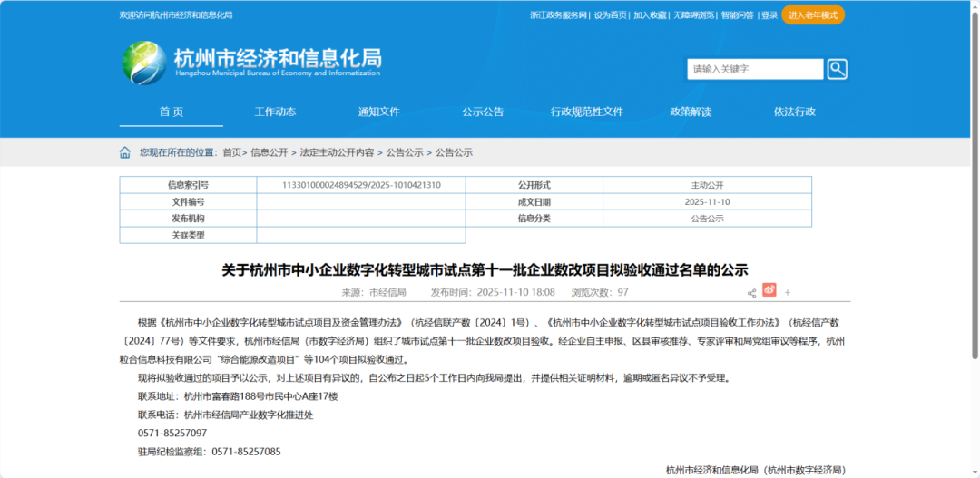Click 信息公开 in the breadcrumb path
The image size is (980, 478).
pyautogui.click(x=269, y=152)
